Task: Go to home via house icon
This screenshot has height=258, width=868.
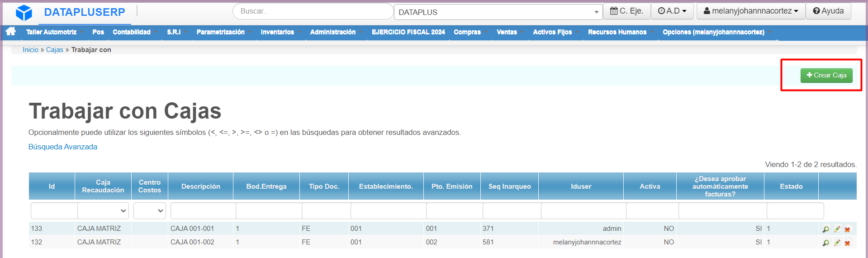Action: click(x=11, y=31)
